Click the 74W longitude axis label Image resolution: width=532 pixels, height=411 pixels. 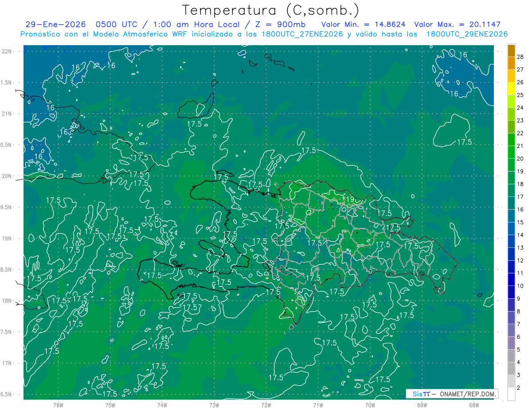click(x=162, y=405)
